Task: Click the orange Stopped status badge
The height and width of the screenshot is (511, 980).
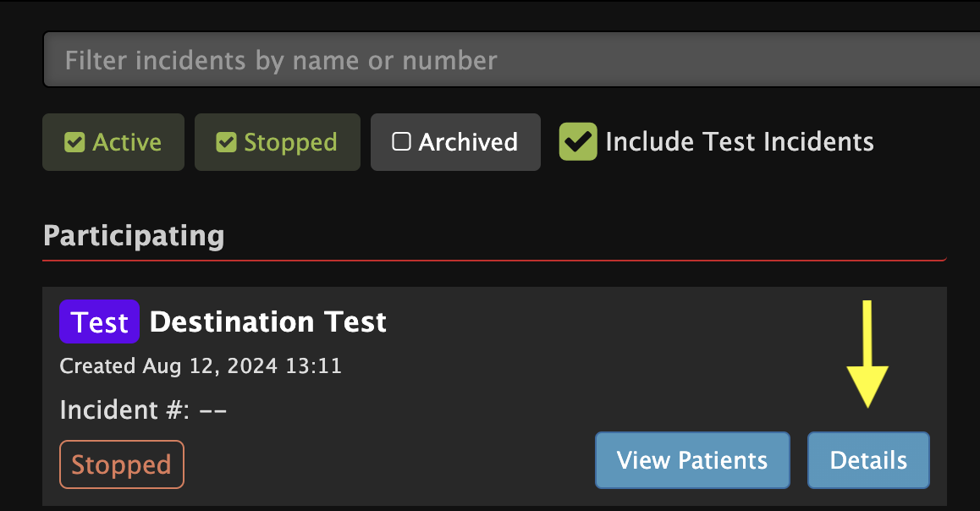Action: click(122, 464)
